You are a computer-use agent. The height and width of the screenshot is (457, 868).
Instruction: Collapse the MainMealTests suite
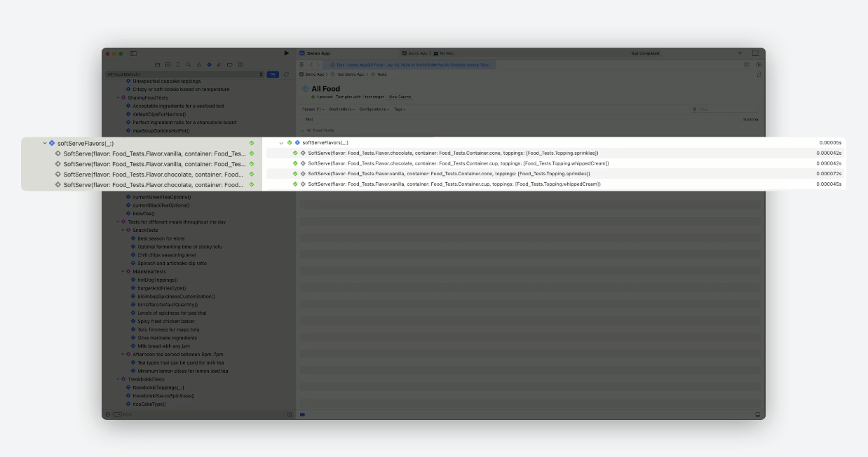coord(123,271)
